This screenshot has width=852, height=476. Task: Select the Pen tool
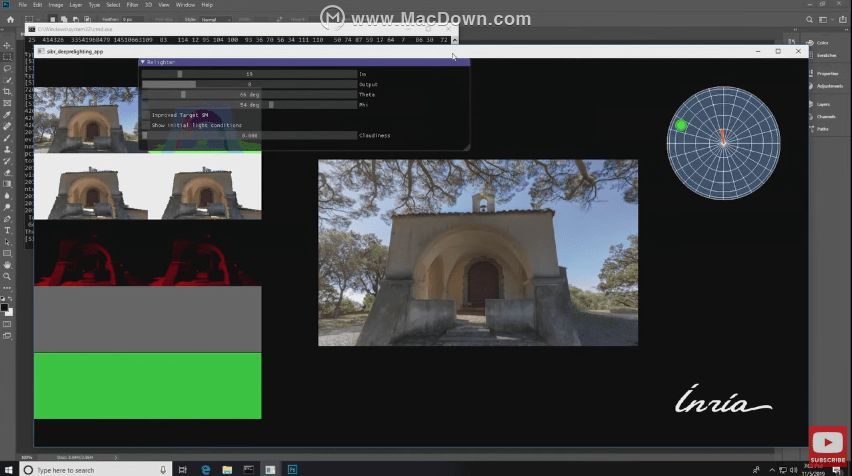click(x=7, y=218)
